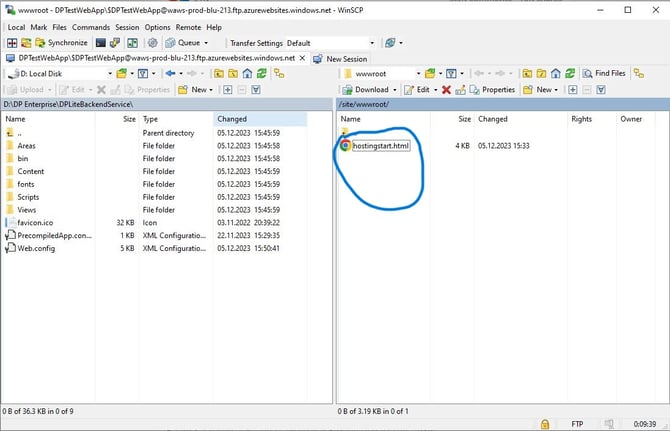Click remote Rename icon
This screenshot has height=431, width=670.
pyautogui.click(x=460, y=90)
